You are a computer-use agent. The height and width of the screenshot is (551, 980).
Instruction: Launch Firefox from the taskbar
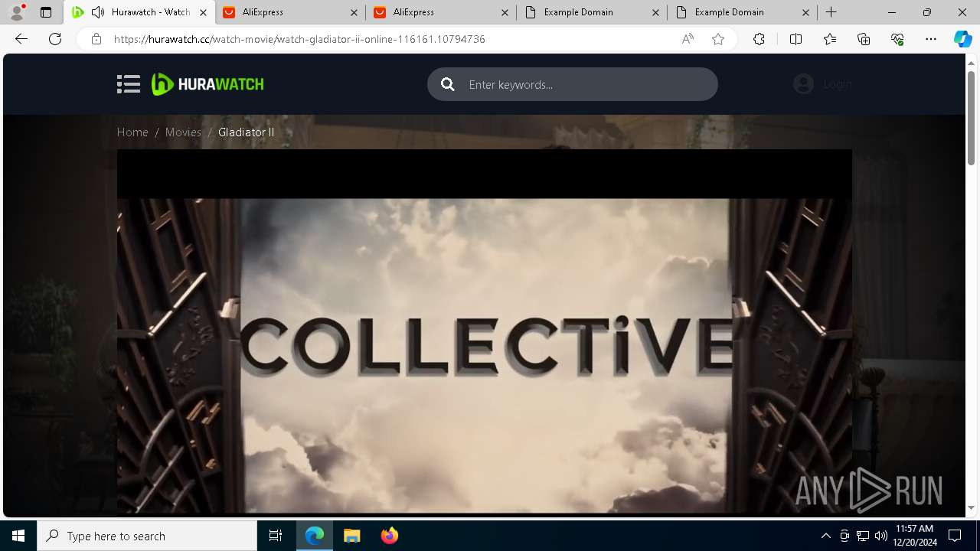tap(389, 536)
